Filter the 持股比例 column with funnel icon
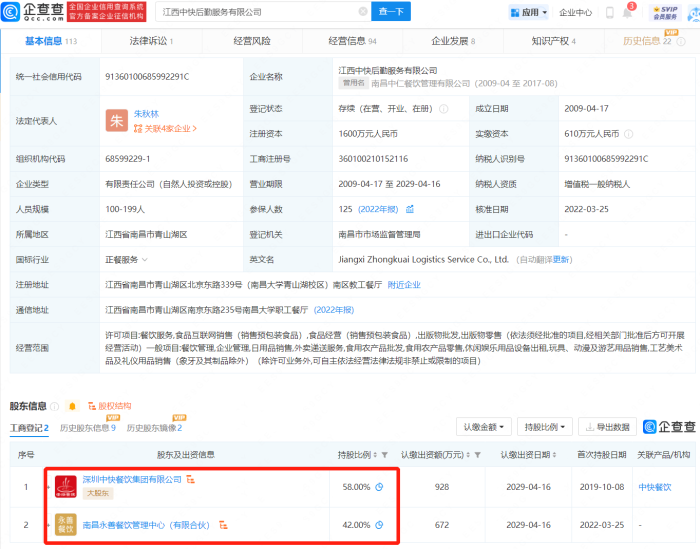Viewport: 700px width, 549px height. point(385,455)
